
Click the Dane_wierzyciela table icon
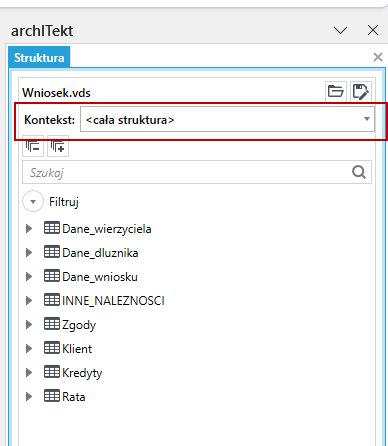52,228
